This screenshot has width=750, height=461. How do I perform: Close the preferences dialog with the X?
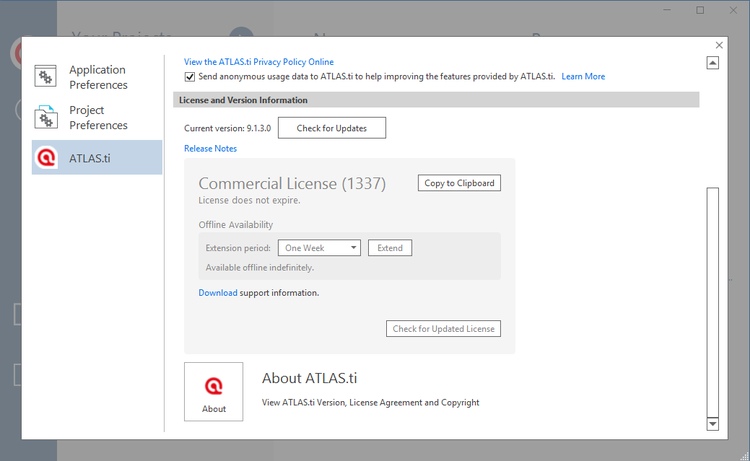click(x=719, y=45)
